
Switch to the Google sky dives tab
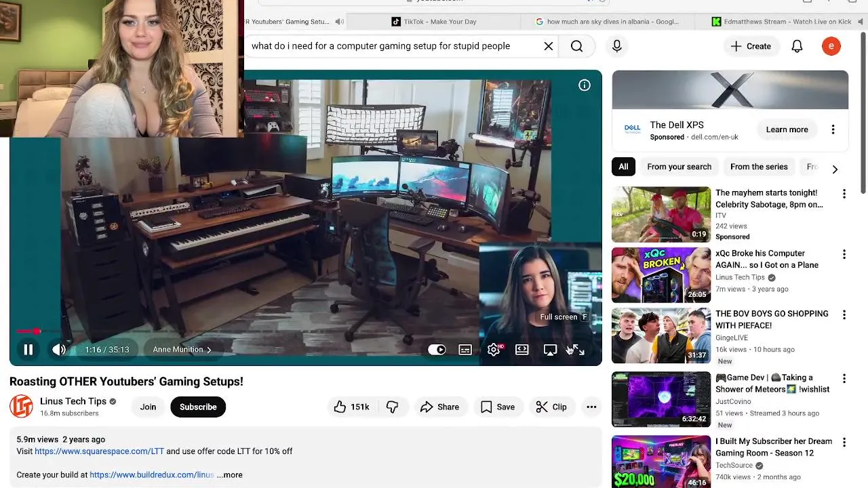[607, 22]
